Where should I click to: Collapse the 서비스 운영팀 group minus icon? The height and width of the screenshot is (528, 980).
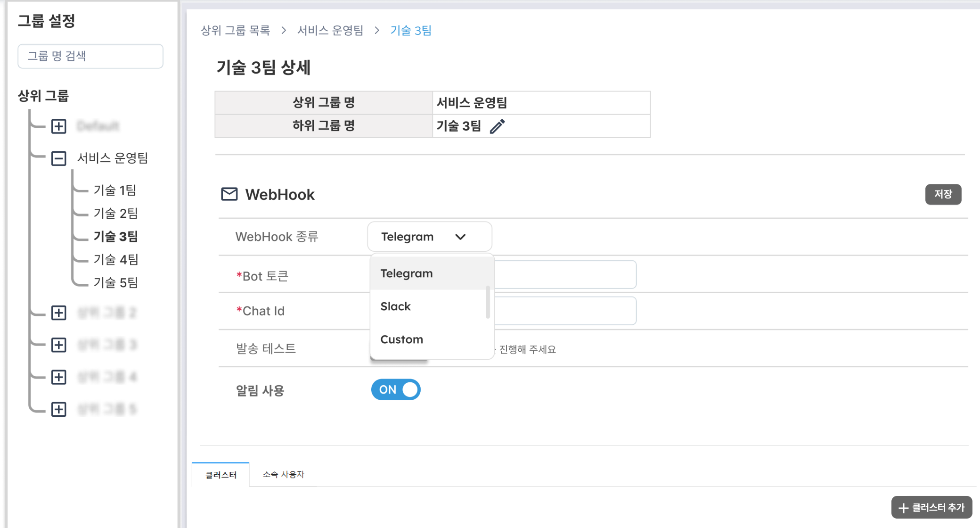58,158
